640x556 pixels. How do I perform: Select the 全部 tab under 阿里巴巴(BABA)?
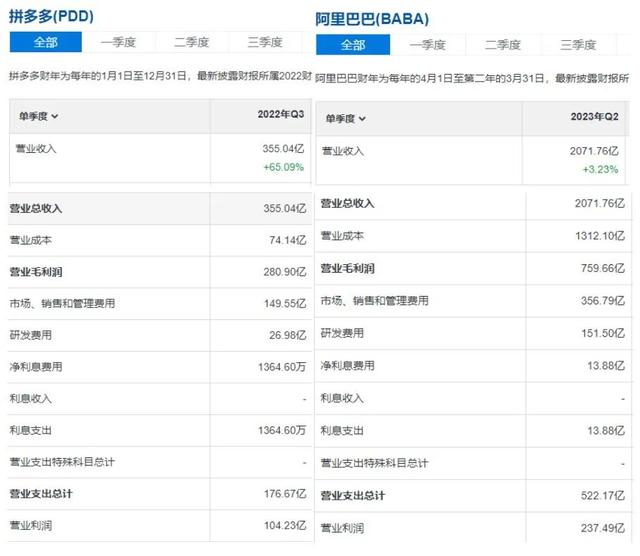point(353,45)
